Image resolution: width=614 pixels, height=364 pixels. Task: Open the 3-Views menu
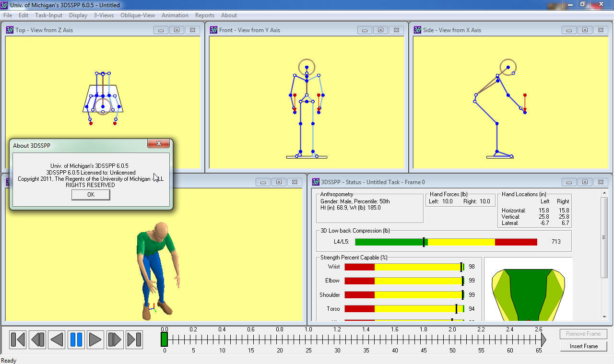[104, 15]
